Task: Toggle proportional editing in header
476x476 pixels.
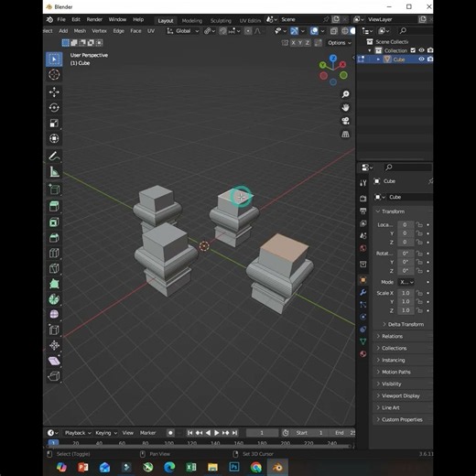Action: tap(248, 31)
